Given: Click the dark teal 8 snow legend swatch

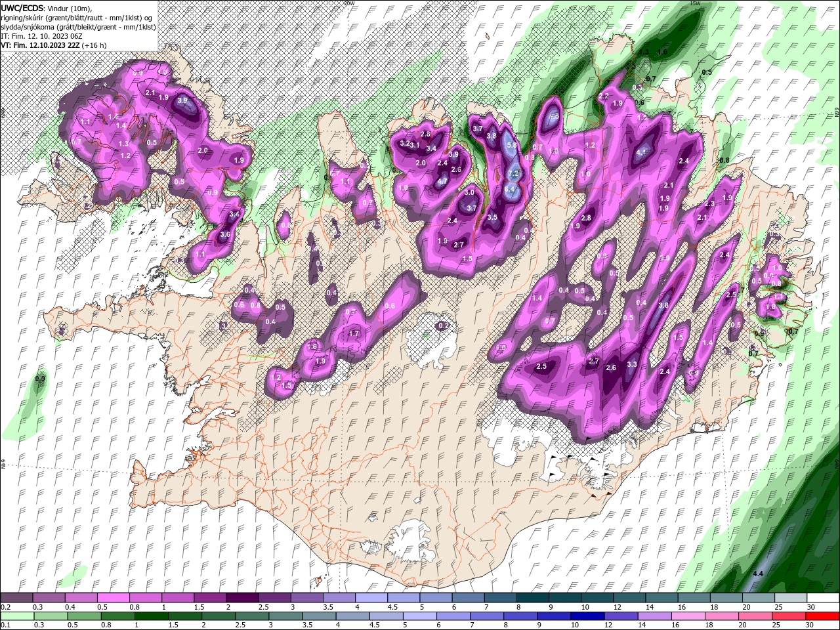Looking at the screenshot, I should point(533,598).
